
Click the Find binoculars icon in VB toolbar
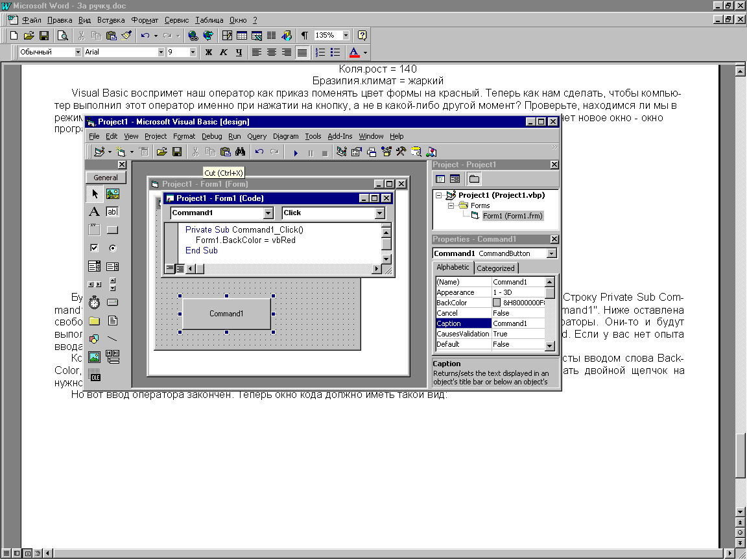coord(240,152)
